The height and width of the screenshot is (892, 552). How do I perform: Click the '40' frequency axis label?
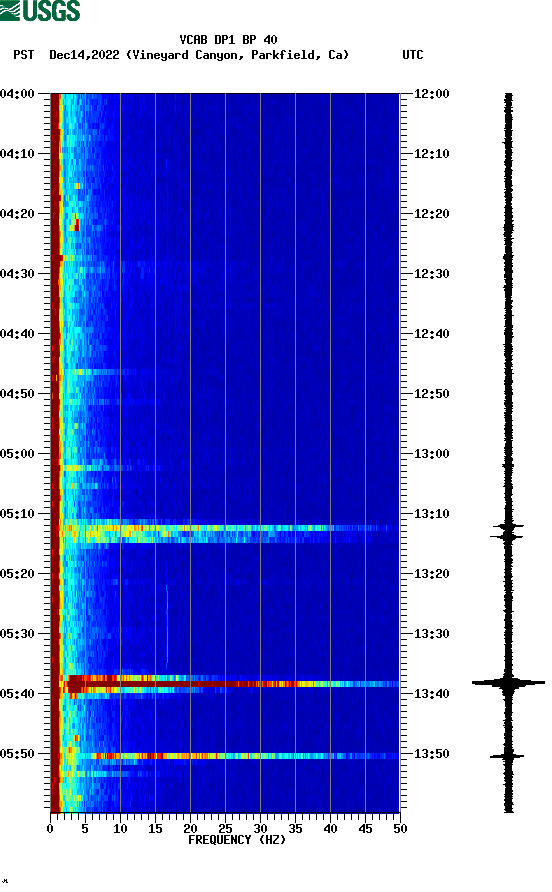pos(330,829)
